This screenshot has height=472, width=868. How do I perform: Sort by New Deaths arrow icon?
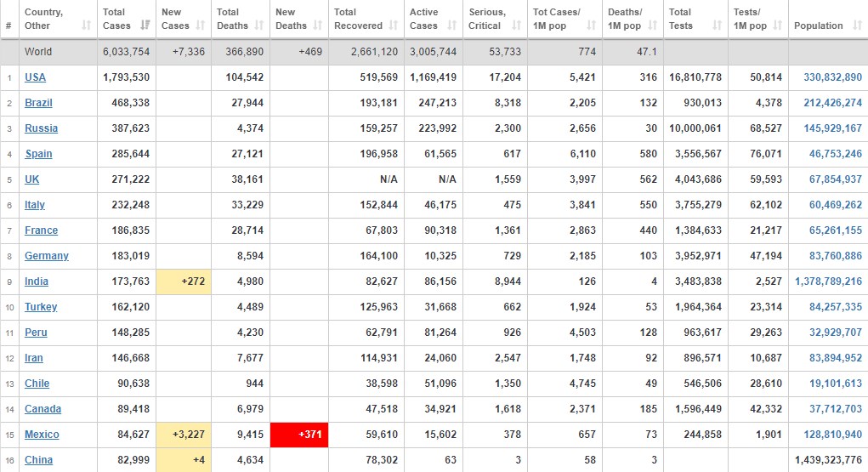(318, 26)
